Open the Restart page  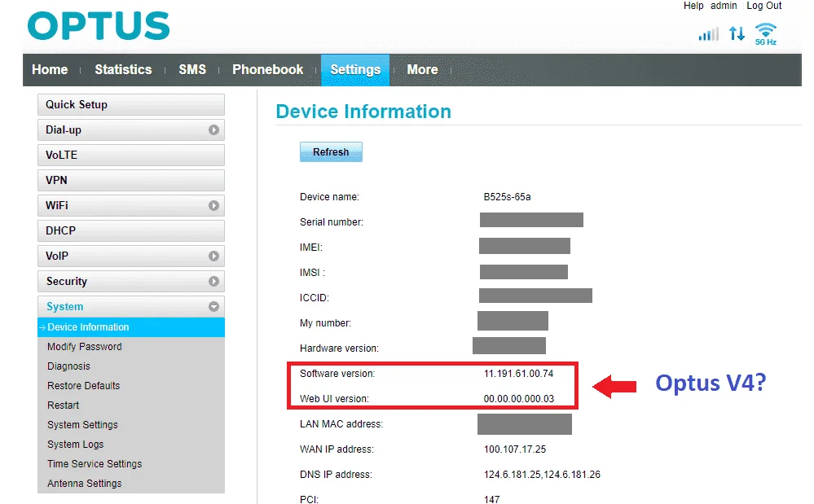point(64,405)
